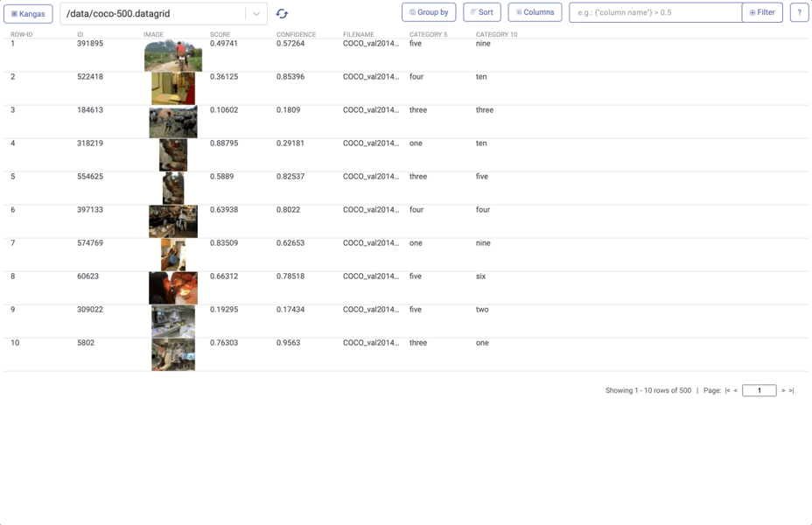Open image thumbnail for ID 60623

[173, 288]
